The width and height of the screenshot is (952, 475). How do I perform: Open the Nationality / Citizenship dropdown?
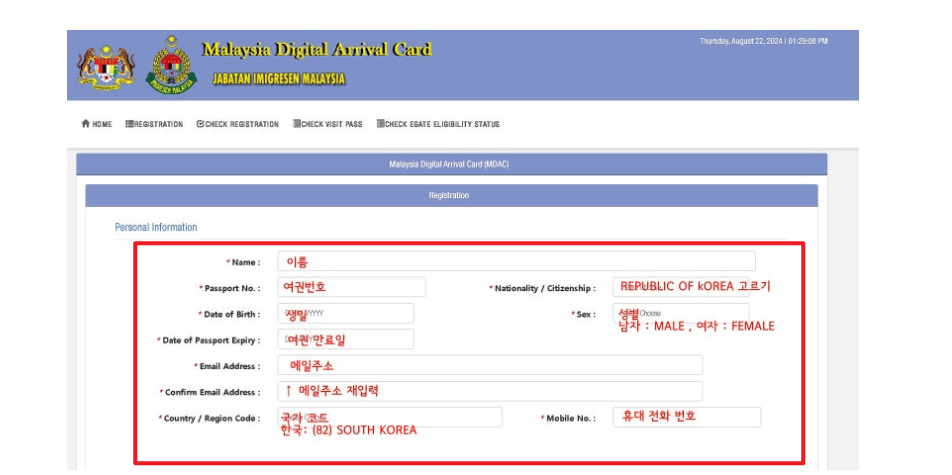681,287
